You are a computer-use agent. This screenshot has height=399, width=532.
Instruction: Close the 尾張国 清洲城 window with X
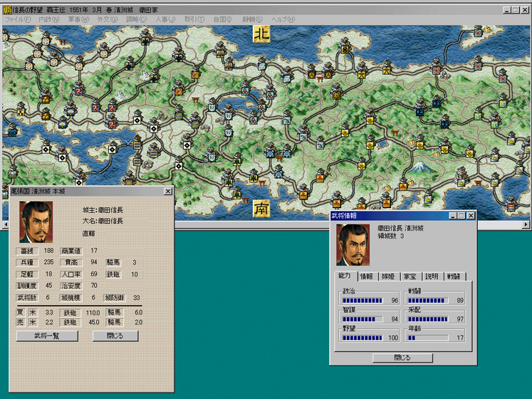click(x=168, y=191)
